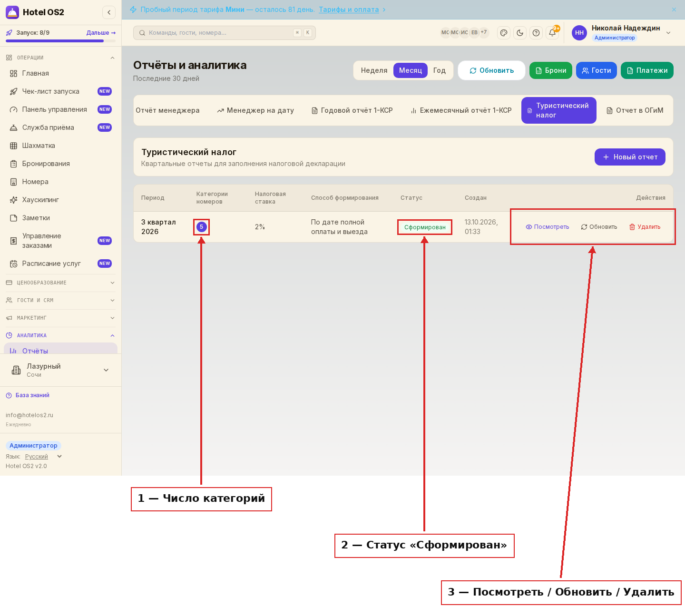Open Хаускипинг sparkle item
This screenshot has height=616, width=685.
[x=61, y=200]
